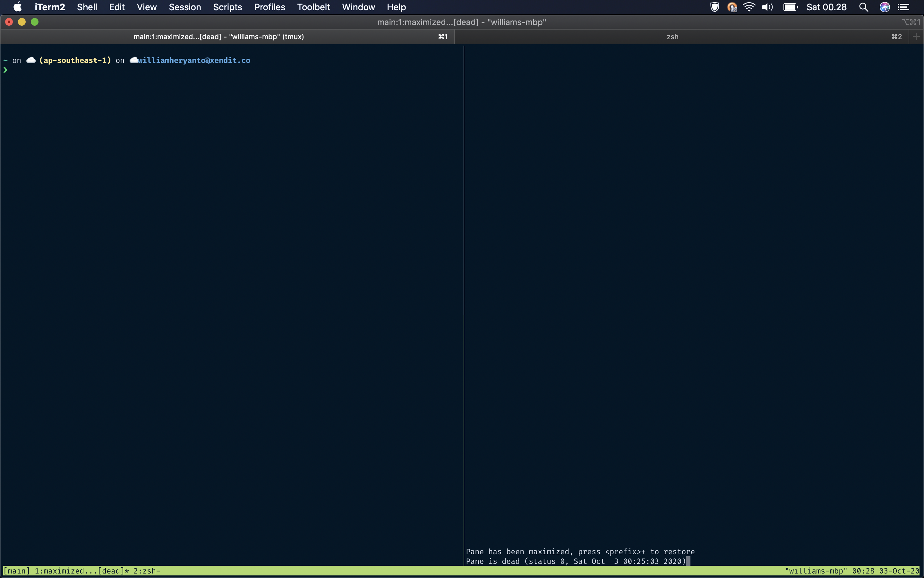Open the Edit menu

(x=117, y=7)
